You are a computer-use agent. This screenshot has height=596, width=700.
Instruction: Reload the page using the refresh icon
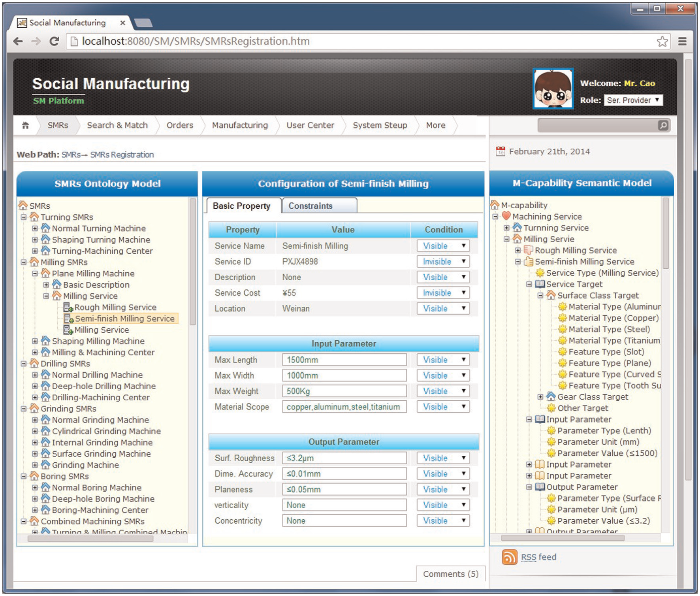55,41
